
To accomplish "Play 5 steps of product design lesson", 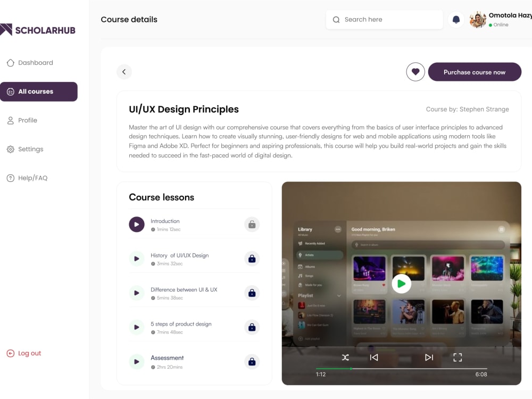I will pos(137,327).
